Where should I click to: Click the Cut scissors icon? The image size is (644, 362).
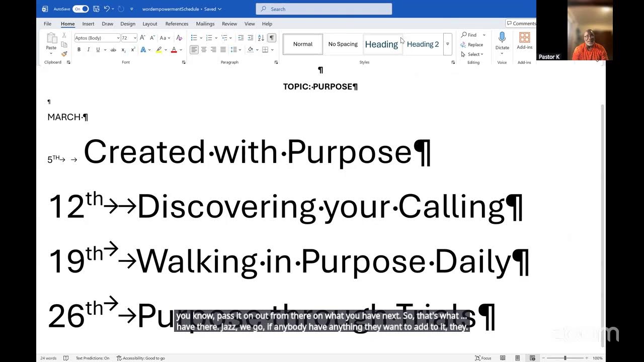[x=64, y=35]
